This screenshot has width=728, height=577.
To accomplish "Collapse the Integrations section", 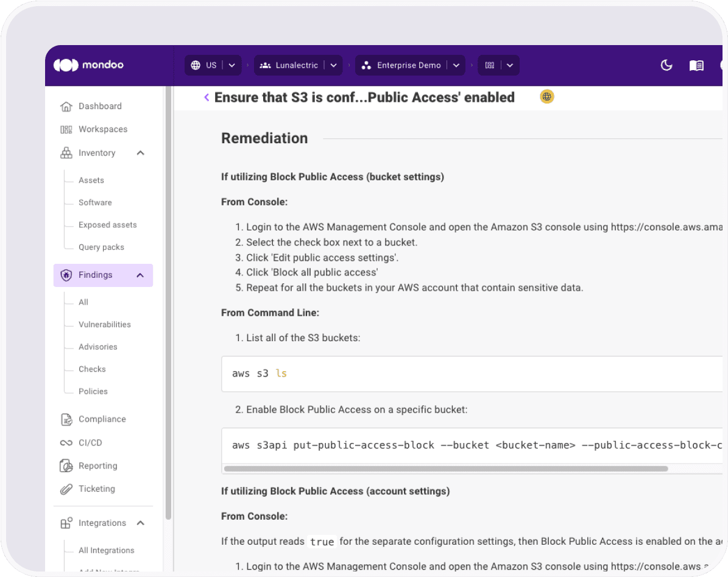I will [x=141, y=523].
